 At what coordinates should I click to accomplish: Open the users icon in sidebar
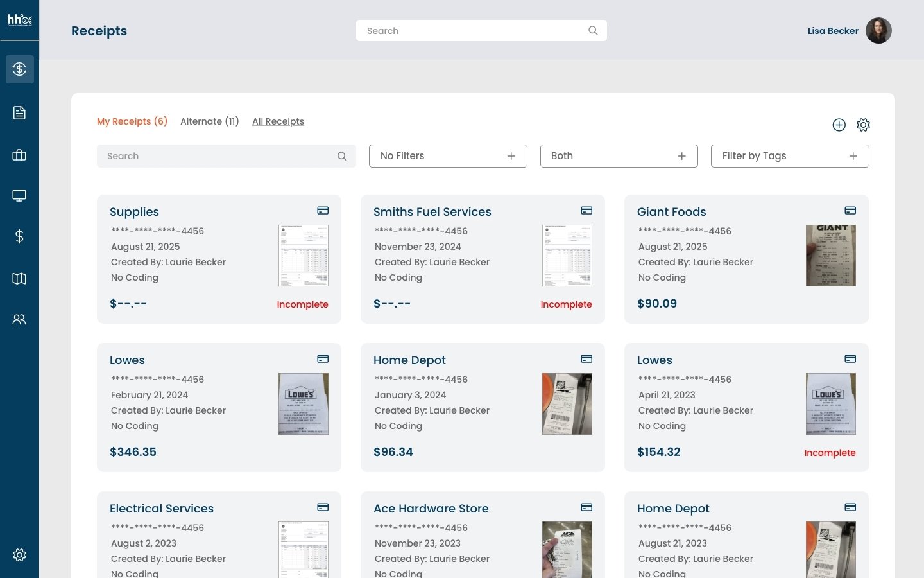(x=19, y=319)
